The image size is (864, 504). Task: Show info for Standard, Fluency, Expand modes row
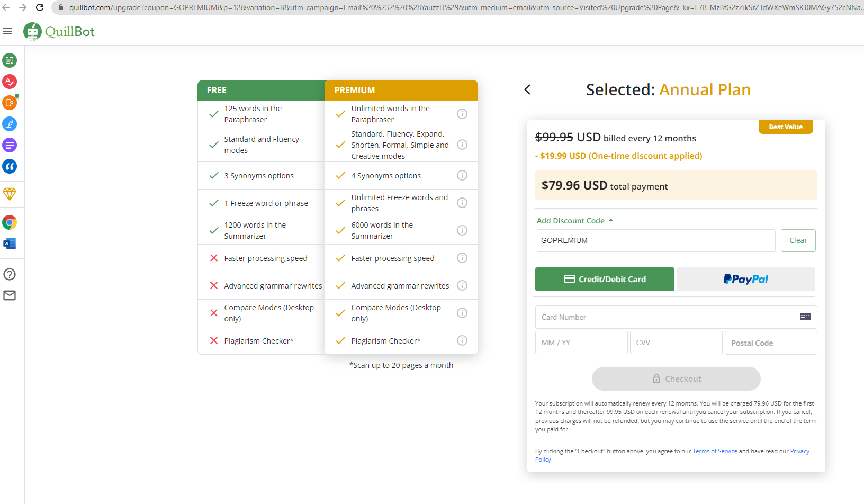[x=462, y=145]
